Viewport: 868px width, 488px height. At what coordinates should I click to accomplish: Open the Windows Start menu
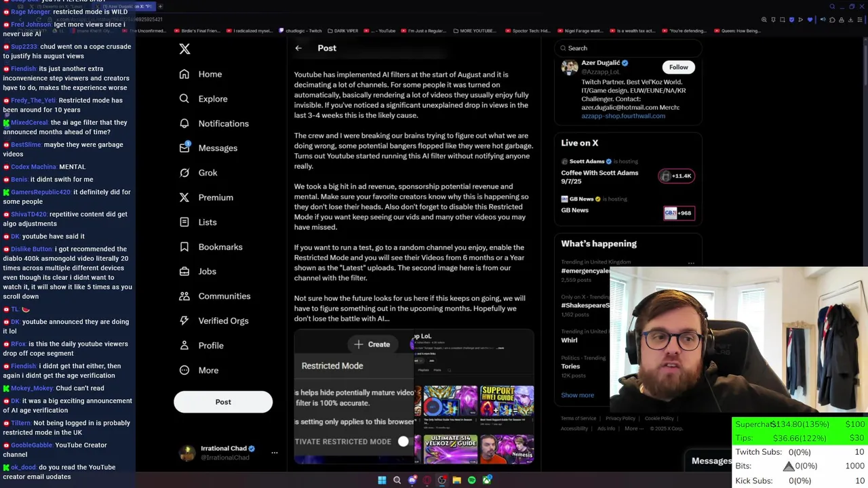[x=382, y=480]
